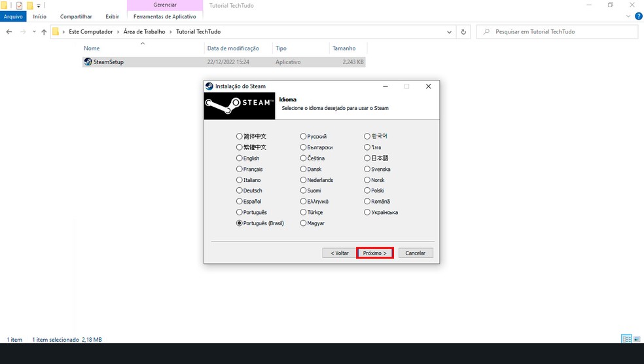The image size is (644, 364).
Task: Go up one folder level
Action: tap(44, 31)
